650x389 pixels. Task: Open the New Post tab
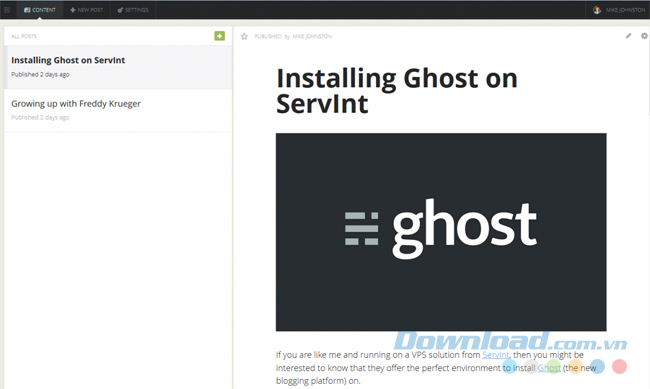[x=87, y=10]
